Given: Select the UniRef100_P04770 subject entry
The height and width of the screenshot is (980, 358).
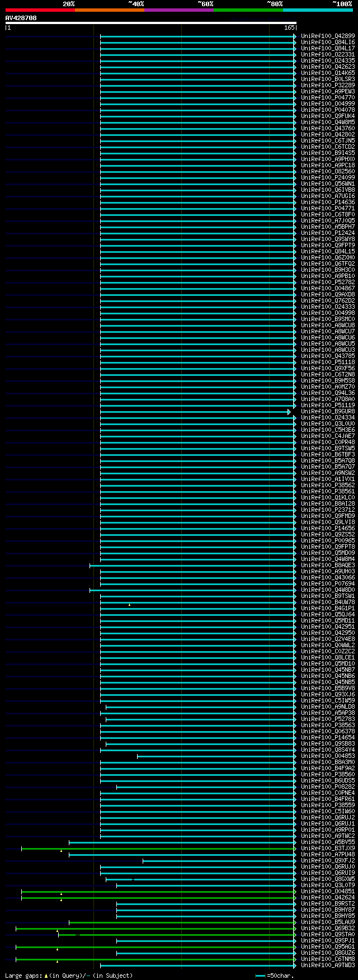Looking at the screenshot, I should pyautogui.click(x=328, y=98).
